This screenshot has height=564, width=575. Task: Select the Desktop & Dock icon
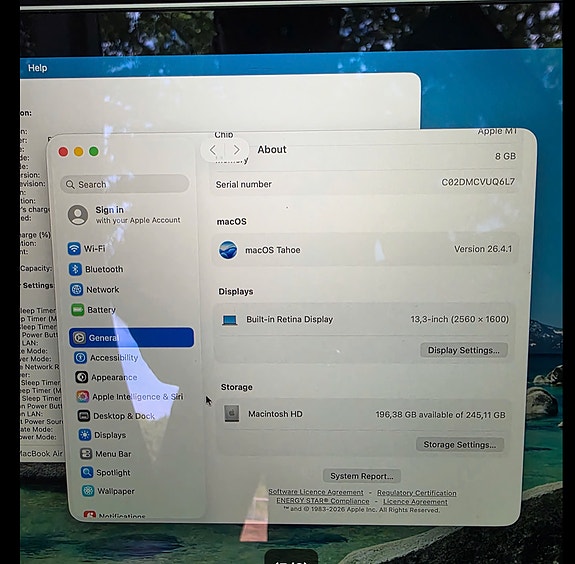tap(84, 415)
